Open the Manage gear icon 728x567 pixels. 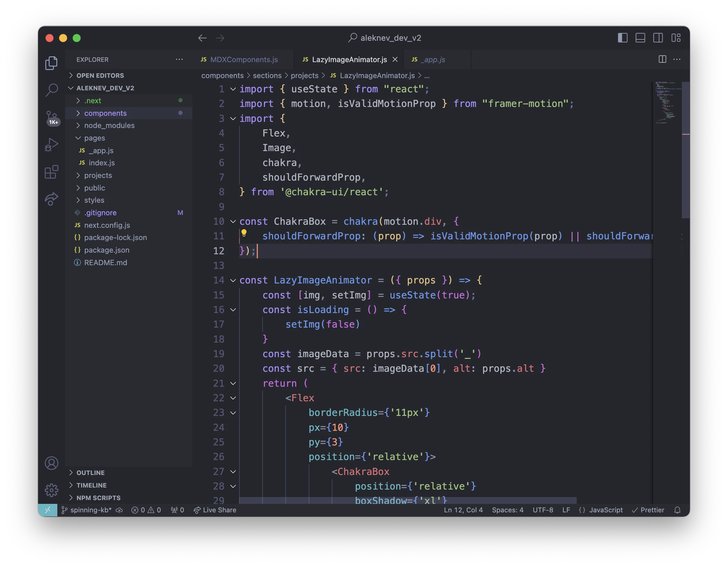pyautogui.click(x=52, y=490)
